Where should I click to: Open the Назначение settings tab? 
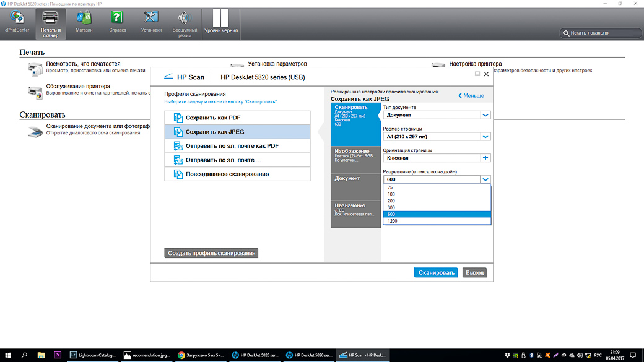point(355,214)
